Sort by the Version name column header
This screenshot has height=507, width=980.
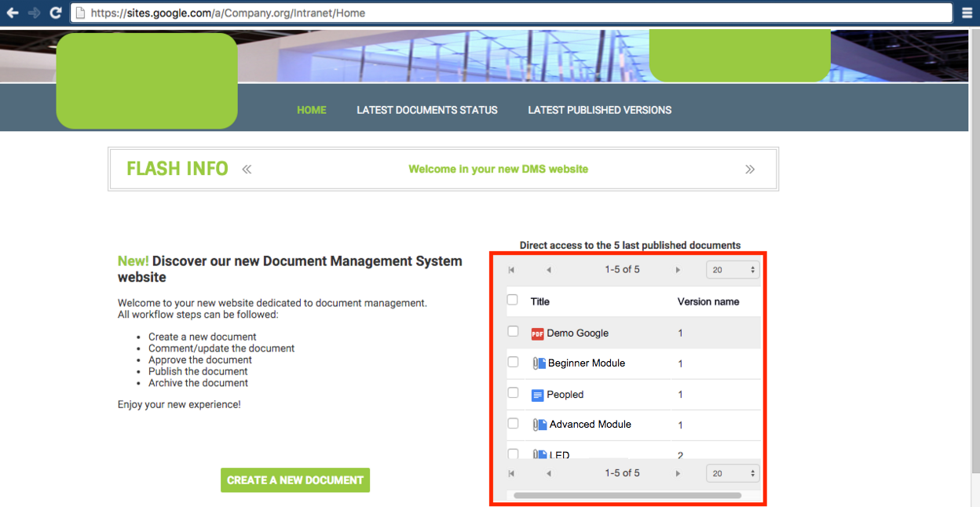(708, 301)
